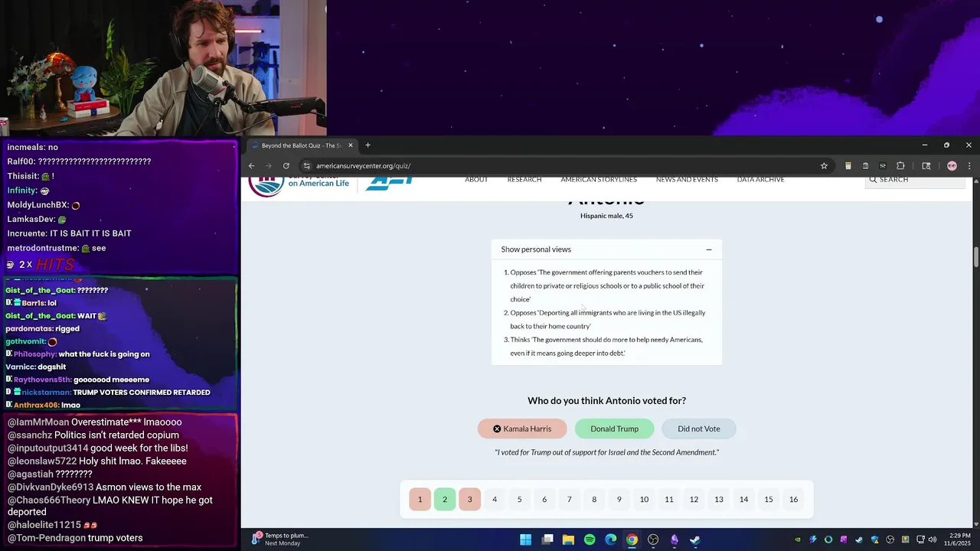Jump to quiz question 13
Image resolution: width=980 pixels, height=551 pixels.
coord(719,499)
